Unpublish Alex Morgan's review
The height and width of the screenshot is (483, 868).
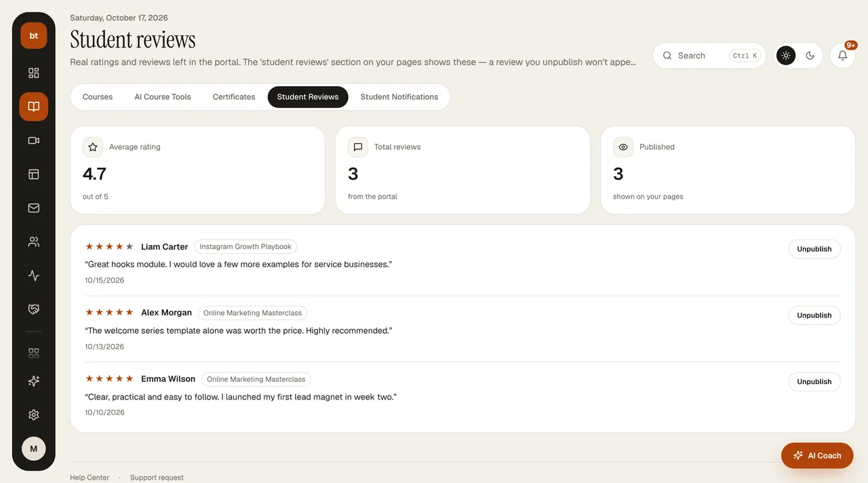(814, 315)
